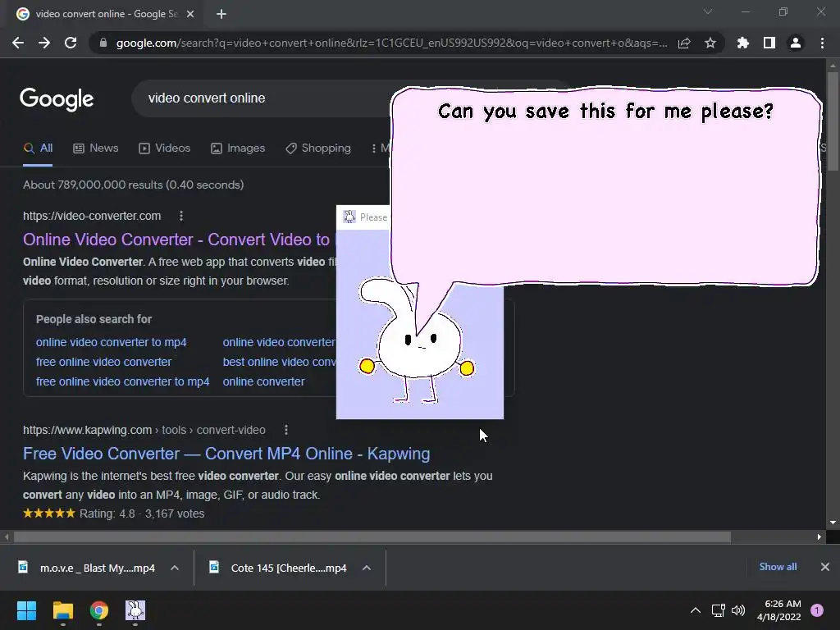This screenshot has height=630, width=840.
Task: Switch to News results tab
Action: (96, 148)
